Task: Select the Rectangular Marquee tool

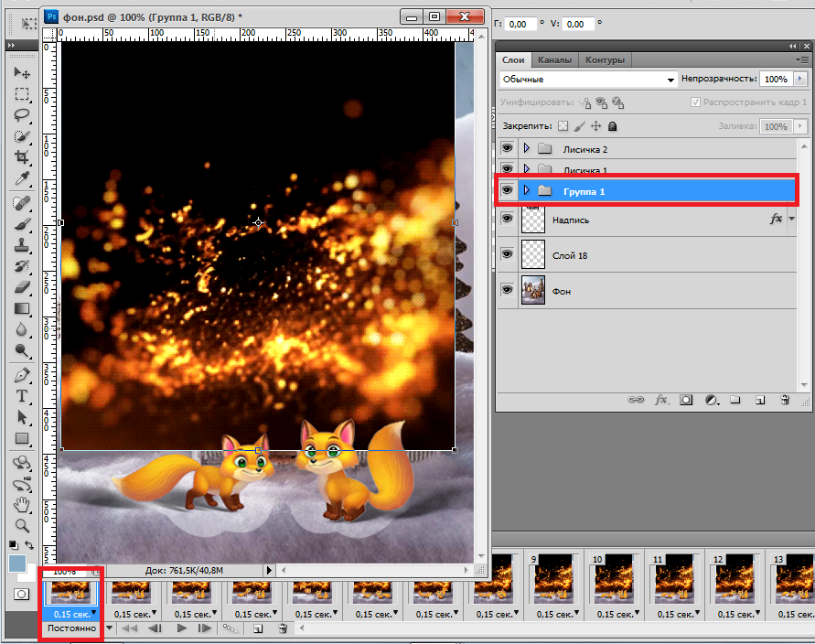Action: tap(21, 94)
